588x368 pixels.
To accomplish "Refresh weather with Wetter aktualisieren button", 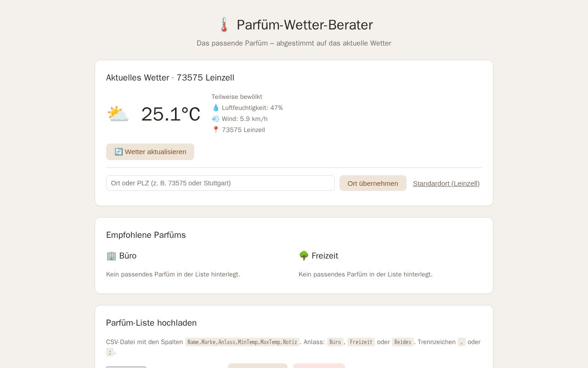I will pyautogui.click(x=150, y=152).
